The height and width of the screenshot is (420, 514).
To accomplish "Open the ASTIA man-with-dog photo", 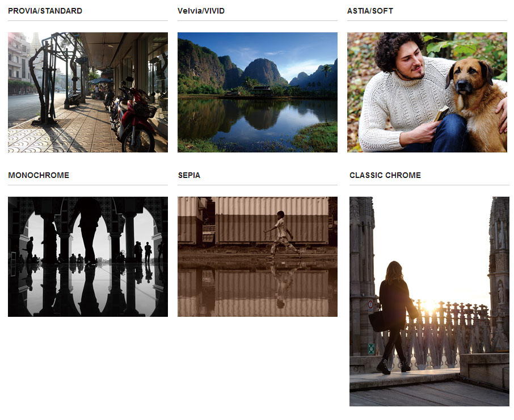I will [427, 92].
